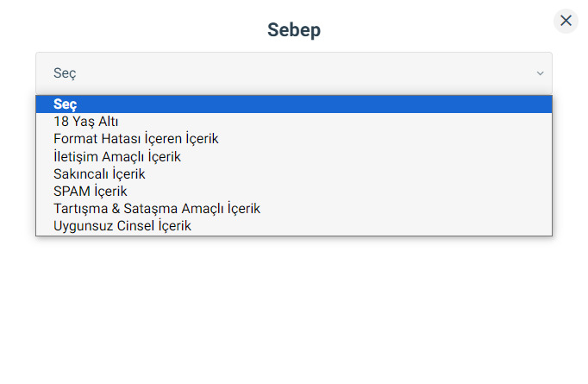Click the chevron arrow of the Seç dropdown

(540, 73)
